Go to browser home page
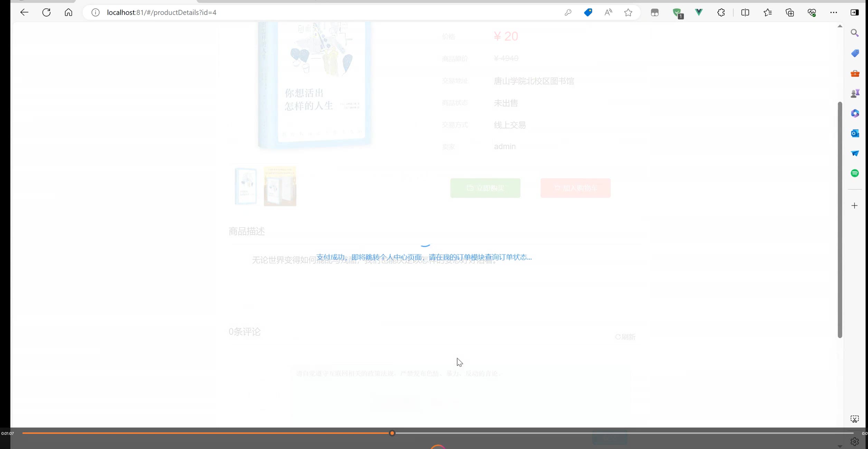This screenshot has height=449, width=868. pyautogui.click(x=68, y=12)
